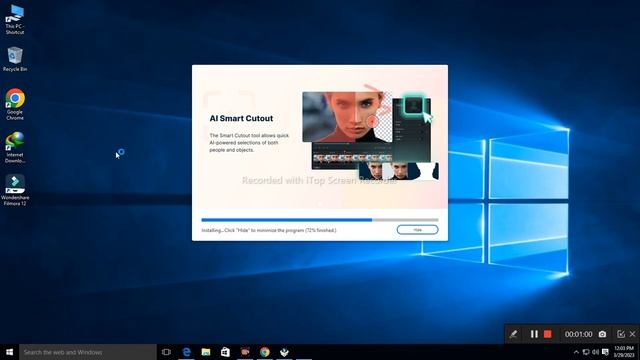Click the Hide button in installer
The width and height of the screenshot is (640, 360).
[x=417, y=230]
